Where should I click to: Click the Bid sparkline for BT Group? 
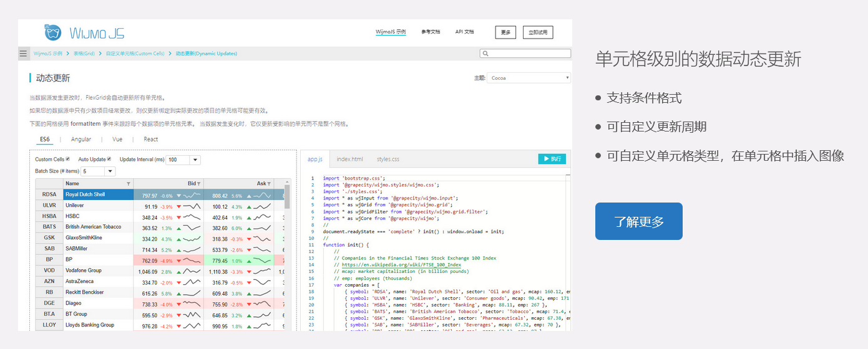coord(192,315)
